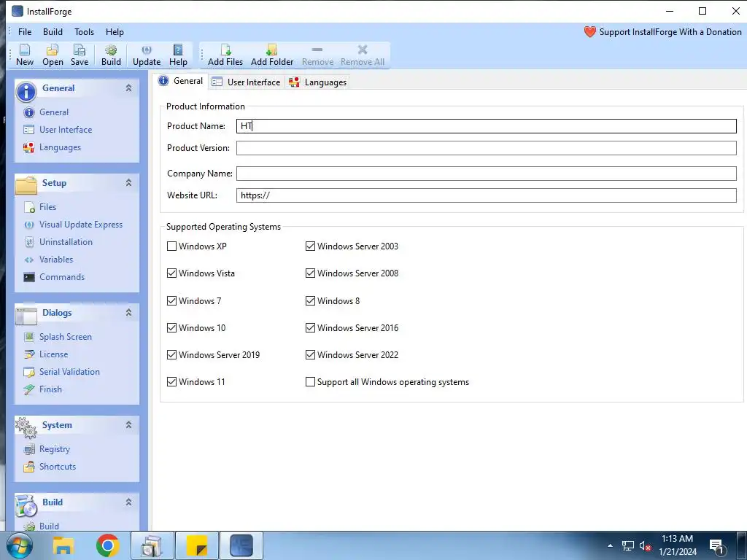Launch Google Chrome from the taskbar

107,545
